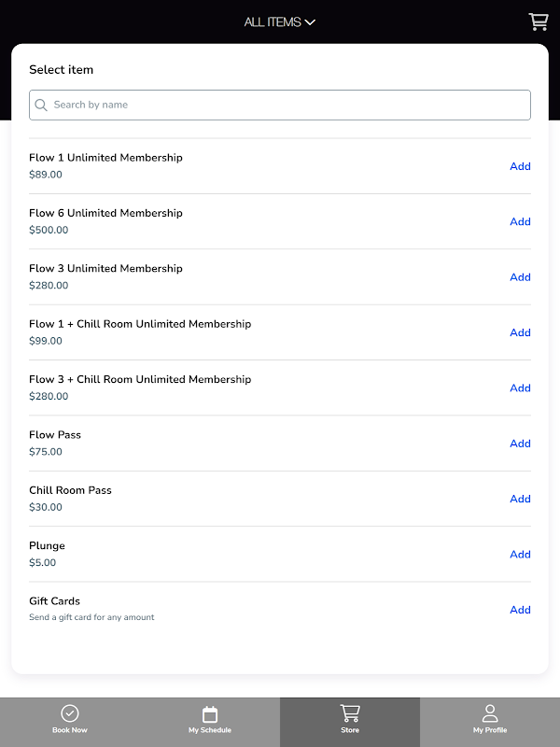Image resolution: width=560 pixels, height=747 pixels.
Task: Add the Chill Room Pass
Action: click(x=520, y=499)
